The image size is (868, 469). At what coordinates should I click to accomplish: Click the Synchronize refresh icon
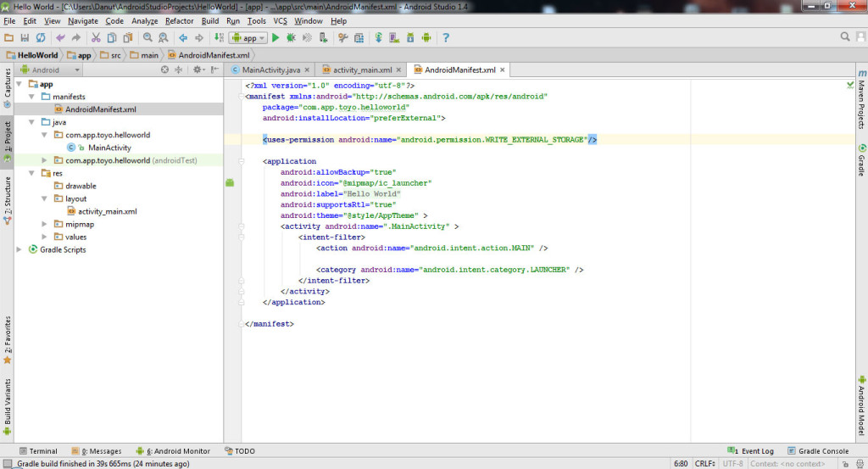tap(41, 37)
